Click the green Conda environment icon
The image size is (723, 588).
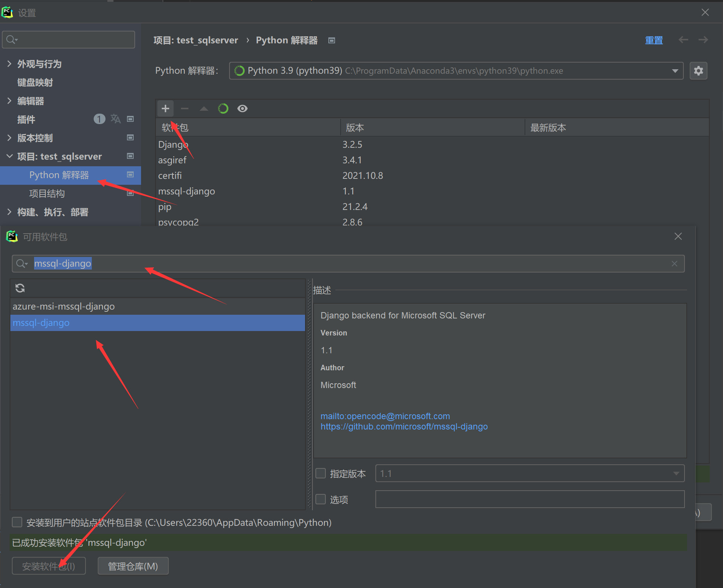click(223, 108)
